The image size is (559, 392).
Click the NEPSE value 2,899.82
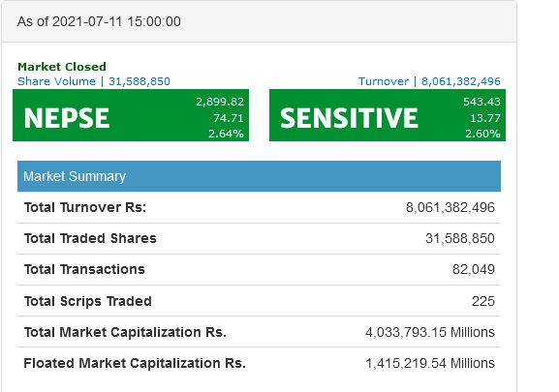coord(220,102)
